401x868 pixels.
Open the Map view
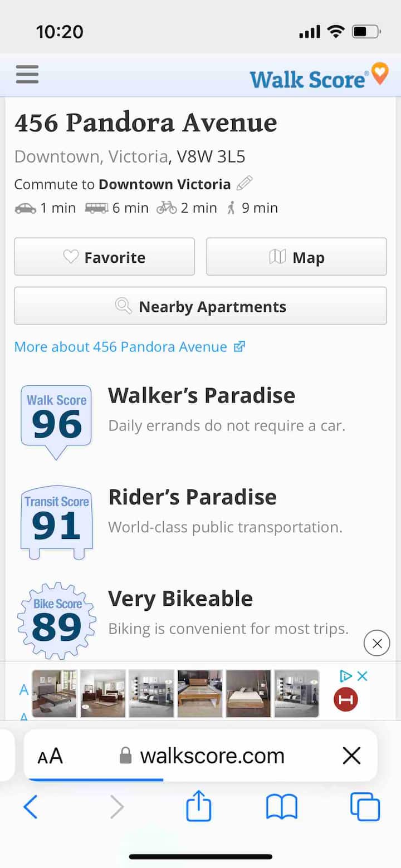click(296, 257)
